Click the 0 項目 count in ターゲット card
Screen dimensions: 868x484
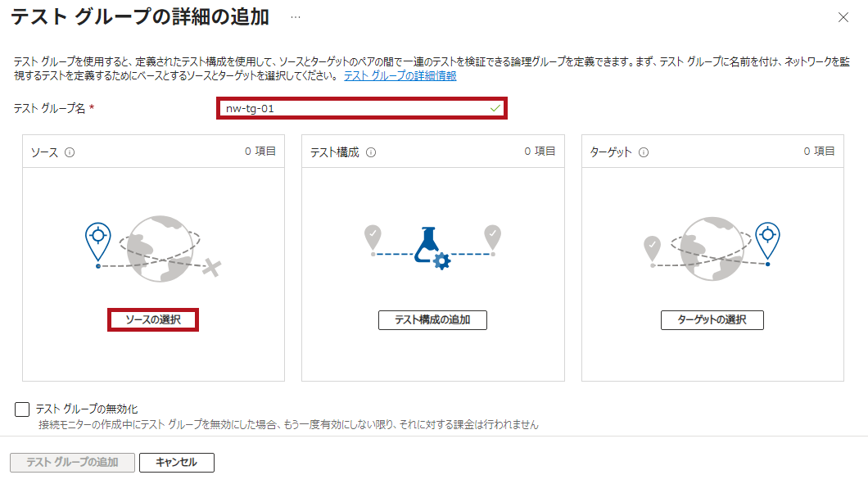[820, 152]
